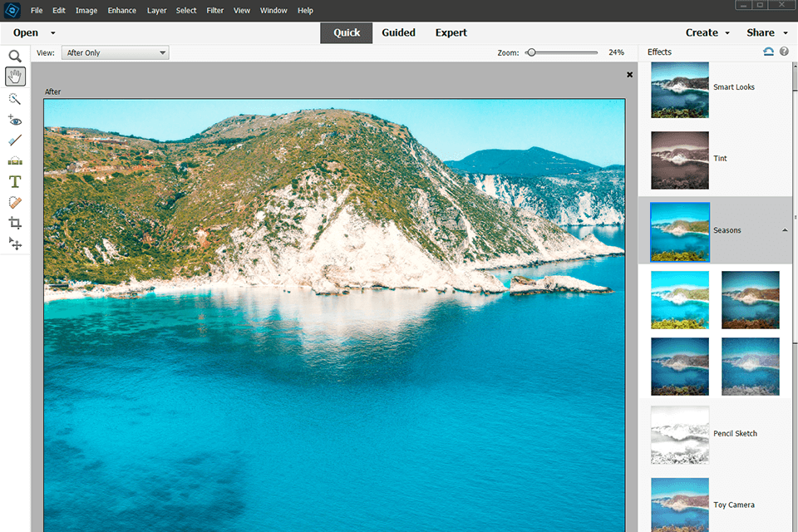Choose the Whiten Teeth brush tool
Viewport: 798px width, 532px height.
coord(15,140)
